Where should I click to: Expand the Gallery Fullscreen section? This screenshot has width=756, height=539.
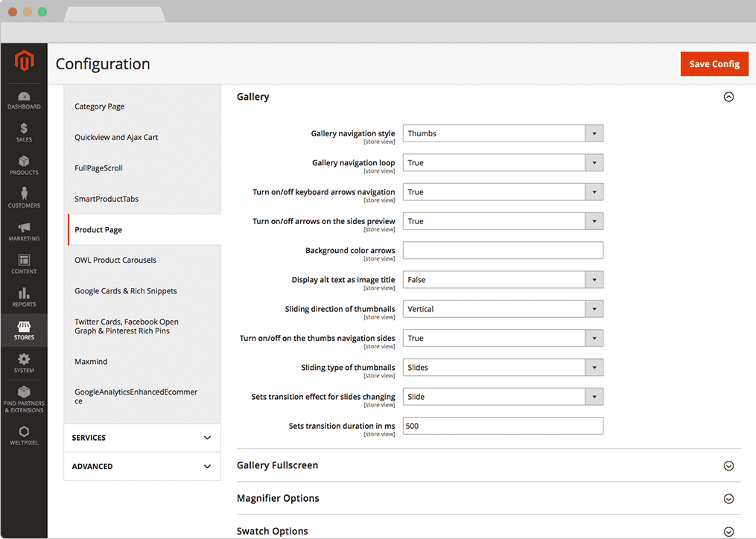tap(728, 466)
